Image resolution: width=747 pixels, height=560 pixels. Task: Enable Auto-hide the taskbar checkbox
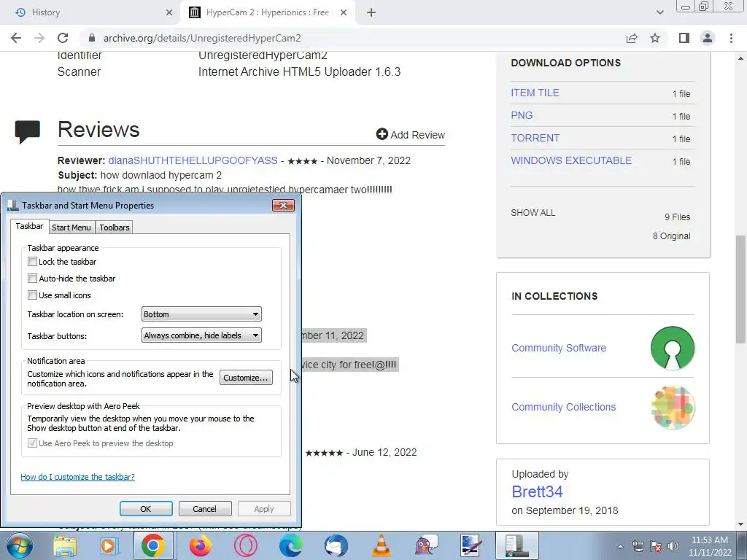point(32,278)
